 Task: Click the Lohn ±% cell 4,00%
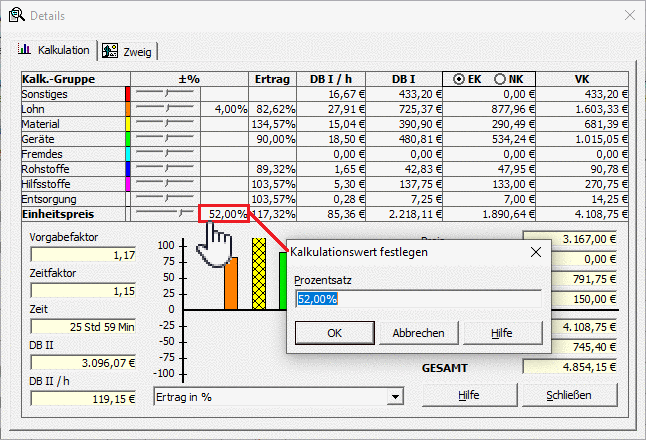coord(225,109)
